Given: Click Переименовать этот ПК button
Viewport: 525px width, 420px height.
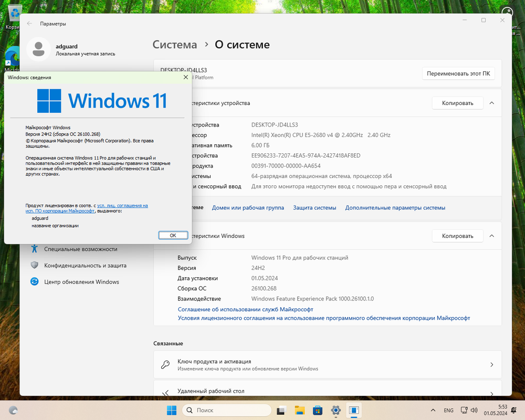Looking at the screenshot, I should (458, 73).
